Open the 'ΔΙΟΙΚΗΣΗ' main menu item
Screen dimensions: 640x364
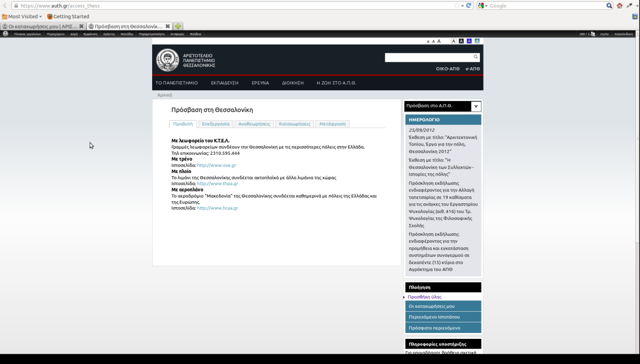coord(293,83)
